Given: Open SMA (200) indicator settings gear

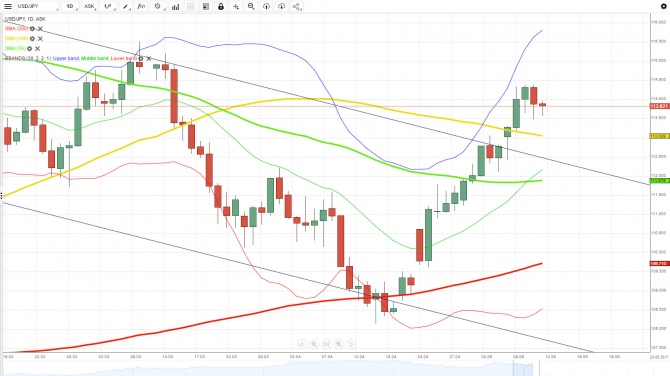Looking at the screenshot, I should pyautogui.click(x=32, y=29).
